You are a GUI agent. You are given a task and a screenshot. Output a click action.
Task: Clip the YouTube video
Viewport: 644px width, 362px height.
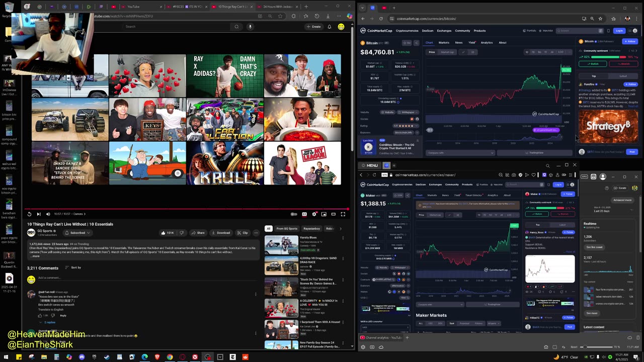click(x=243, y=233)
